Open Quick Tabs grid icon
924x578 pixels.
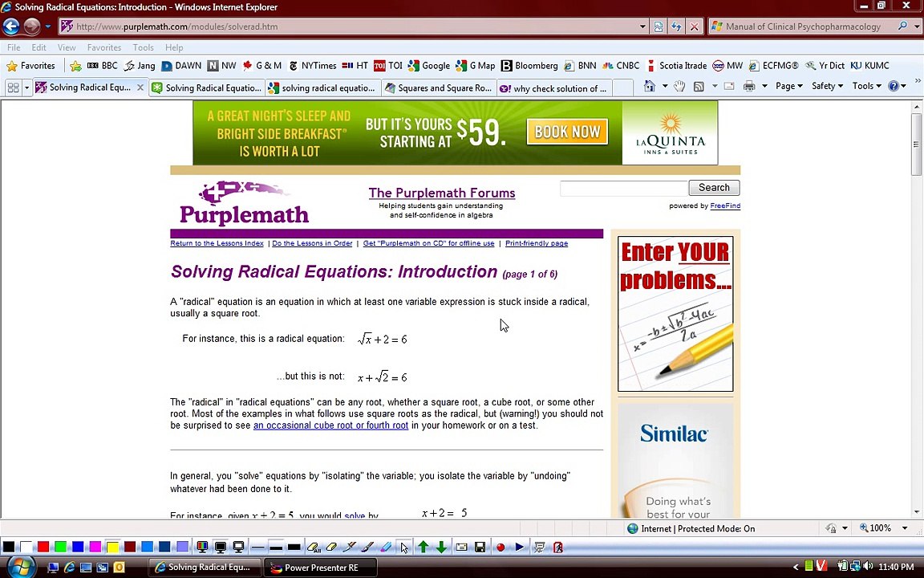point(13,88)
